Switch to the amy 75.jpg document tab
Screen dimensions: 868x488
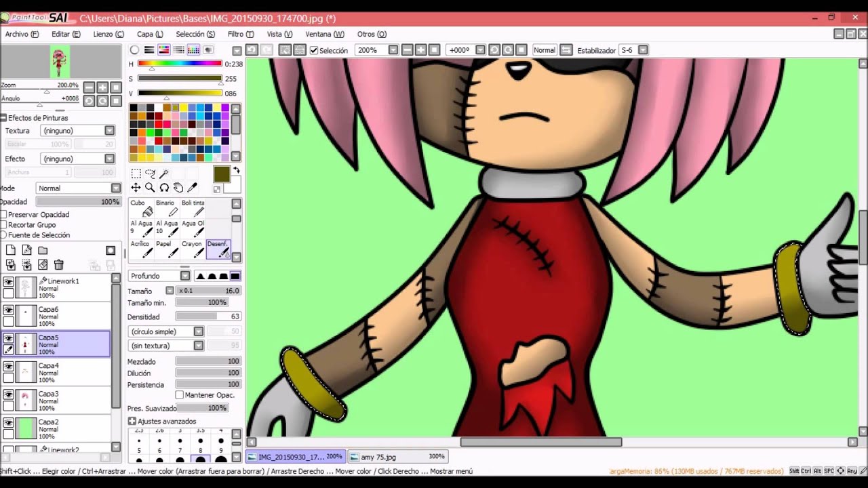[397, 457]
